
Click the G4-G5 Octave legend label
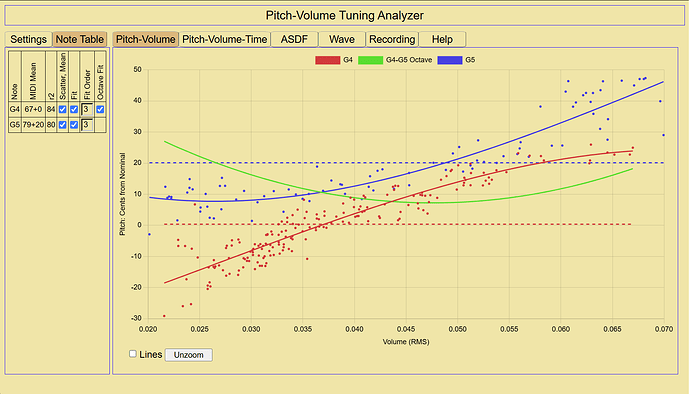[x=409, y=60]
